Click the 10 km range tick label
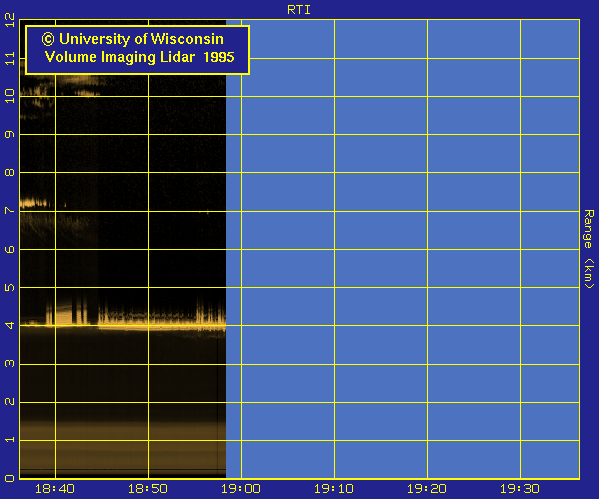 (10, 96)
